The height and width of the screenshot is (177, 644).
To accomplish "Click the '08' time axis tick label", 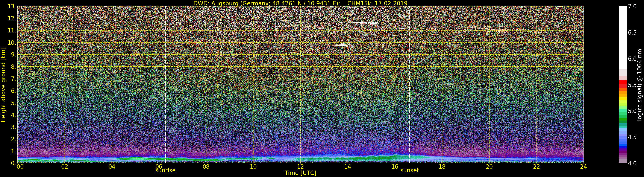I will pos(206,167).
